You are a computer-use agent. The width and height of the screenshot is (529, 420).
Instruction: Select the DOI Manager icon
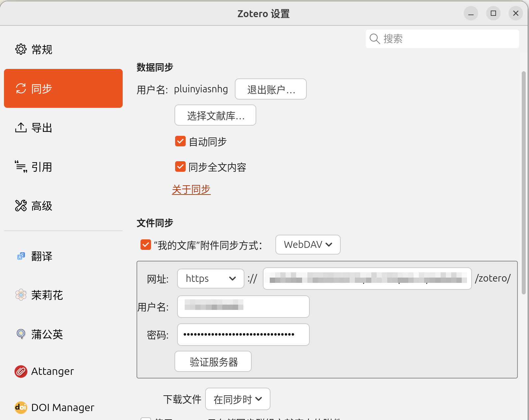click(x=21, y=407)
